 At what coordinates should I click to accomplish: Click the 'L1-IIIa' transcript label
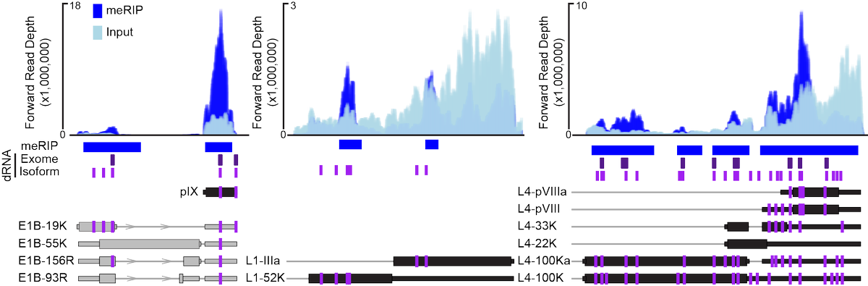263,261
